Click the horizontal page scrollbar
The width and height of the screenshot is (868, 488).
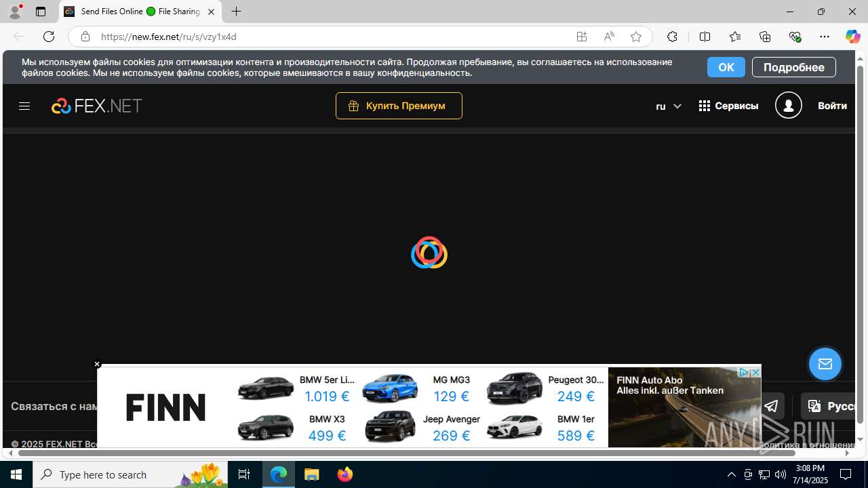point(407,453)
